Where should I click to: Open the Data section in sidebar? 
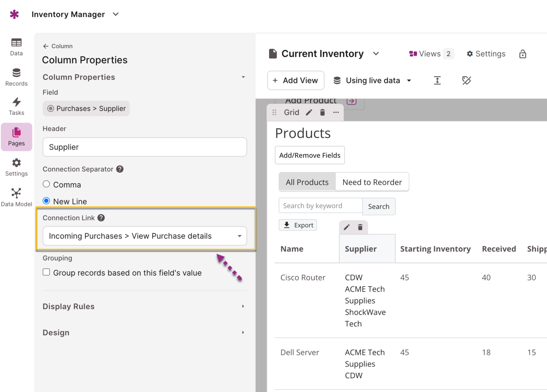tap(16, 47)
